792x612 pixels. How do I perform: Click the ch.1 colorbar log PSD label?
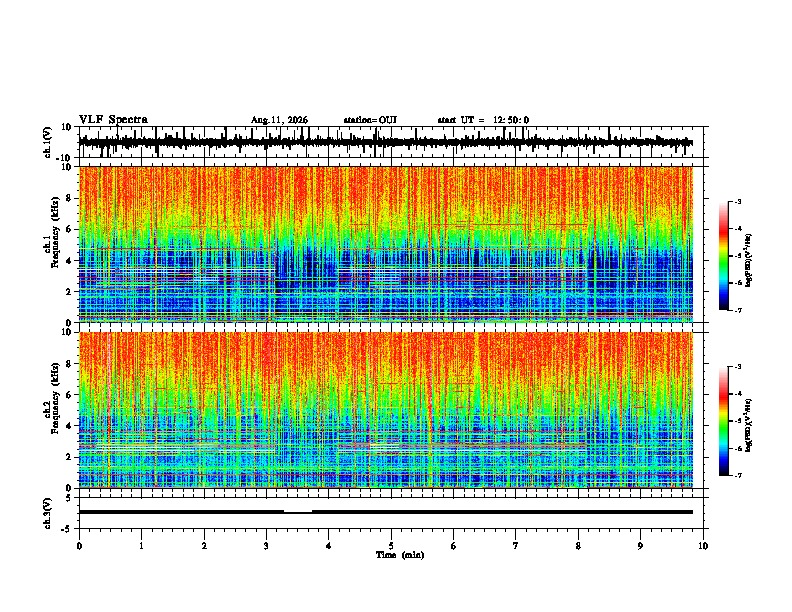pyautogui.click(x=749, y=260)
